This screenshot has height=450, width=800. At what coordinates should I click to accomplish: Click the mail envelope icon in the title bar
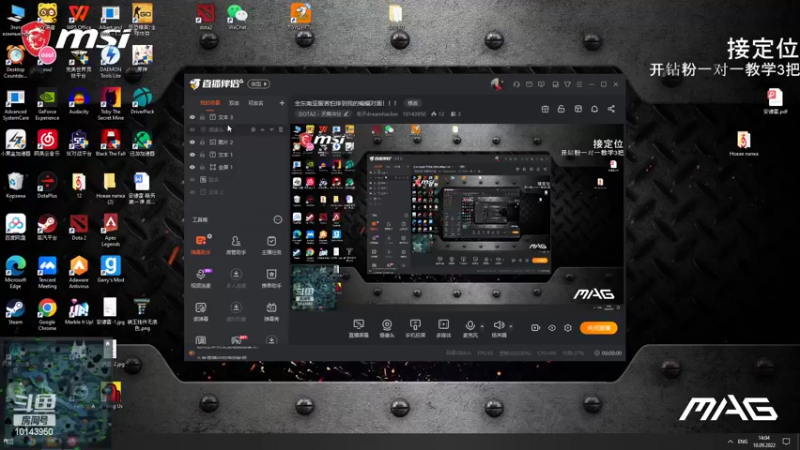(x=529, y=84)
